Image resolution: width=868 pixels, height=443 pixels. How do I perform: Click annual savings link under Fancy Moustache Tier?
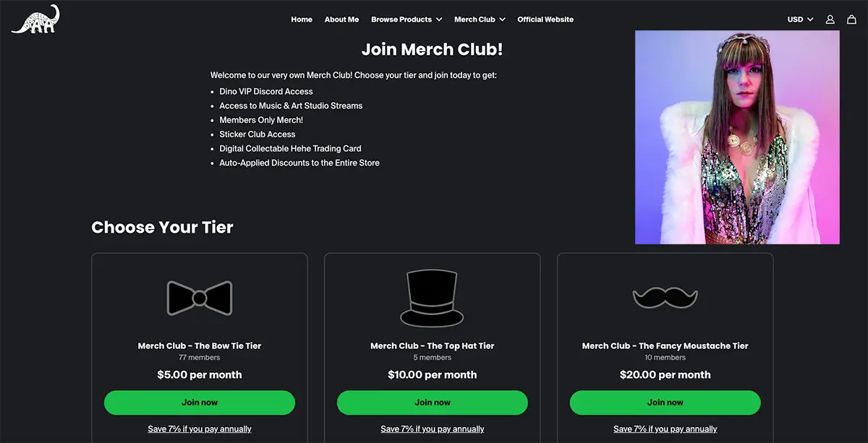pyautogui.click(x=665, y=429)
